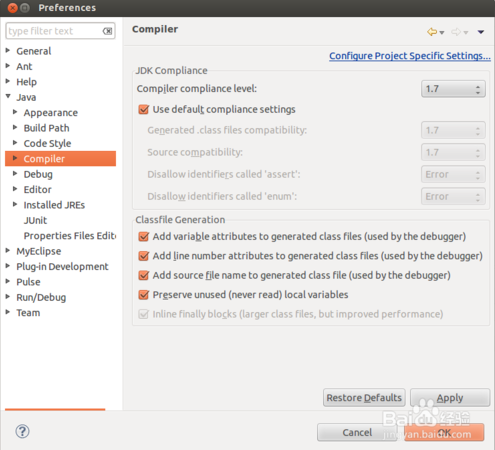Open help with the question mark icon
Screen dimensions: 495x450
pyautogui.click(x=22, y=431)
